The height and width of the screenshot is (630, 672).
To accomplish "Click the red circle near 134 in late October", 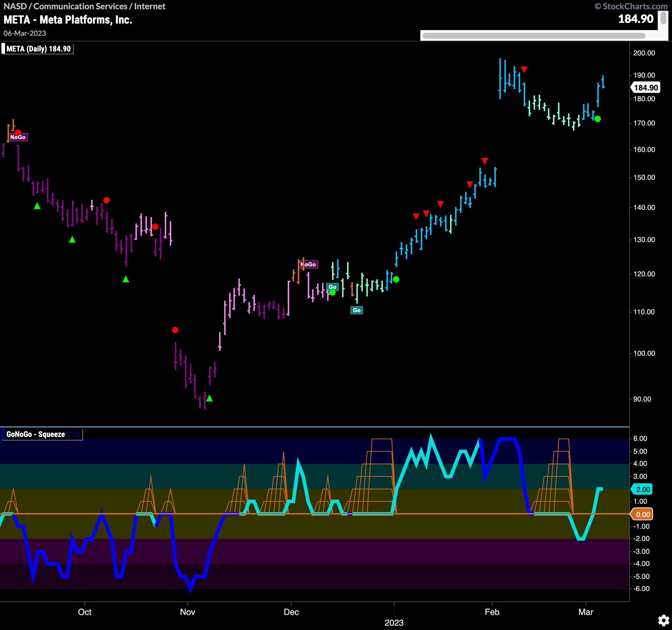I will click(155, 227).
